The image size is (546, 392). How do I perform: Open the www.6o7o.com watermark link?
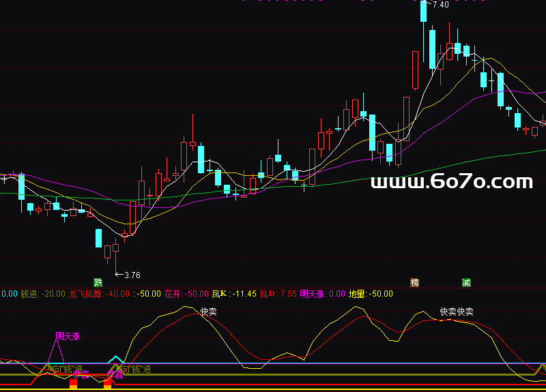[x=451, y=182]
